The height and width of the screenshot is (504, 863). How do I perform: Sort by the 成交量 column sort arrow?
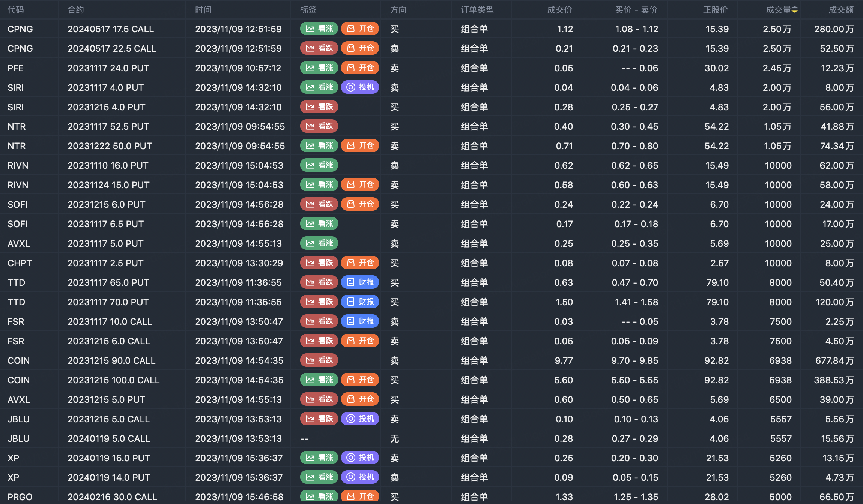[x=795, y=10]
